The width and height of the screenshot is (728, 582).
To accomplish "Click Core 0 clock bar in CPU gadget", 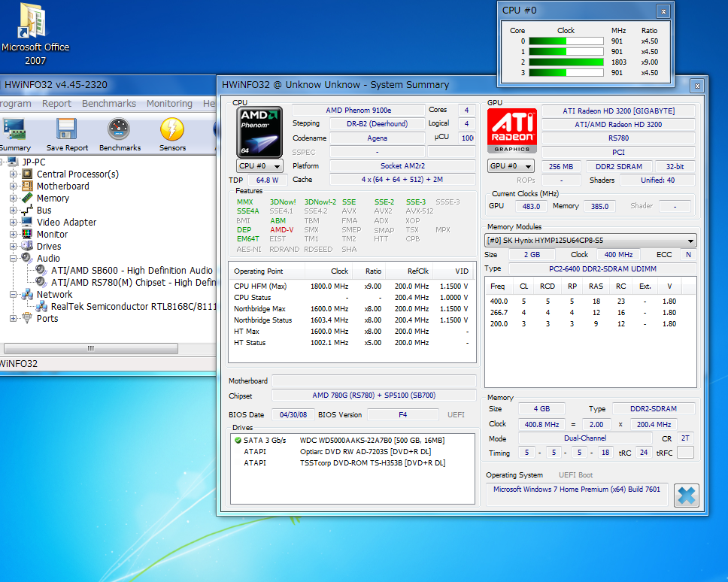I will (566, 41).
